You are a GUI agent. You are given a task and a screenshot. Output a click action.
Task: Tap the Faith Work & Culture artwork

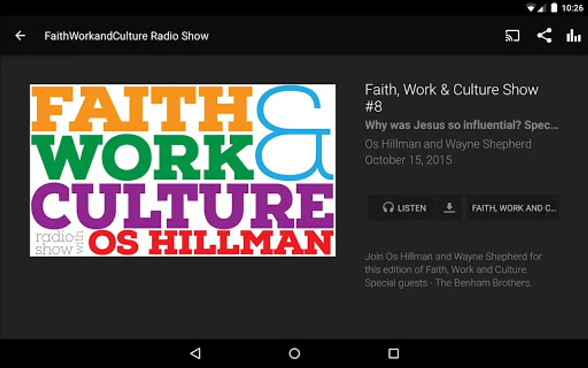183,171
